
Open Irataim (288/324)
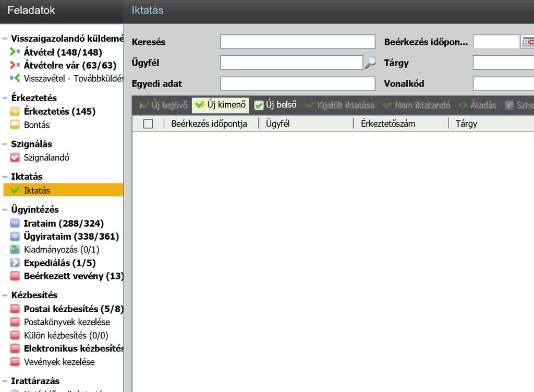point(64,223)
